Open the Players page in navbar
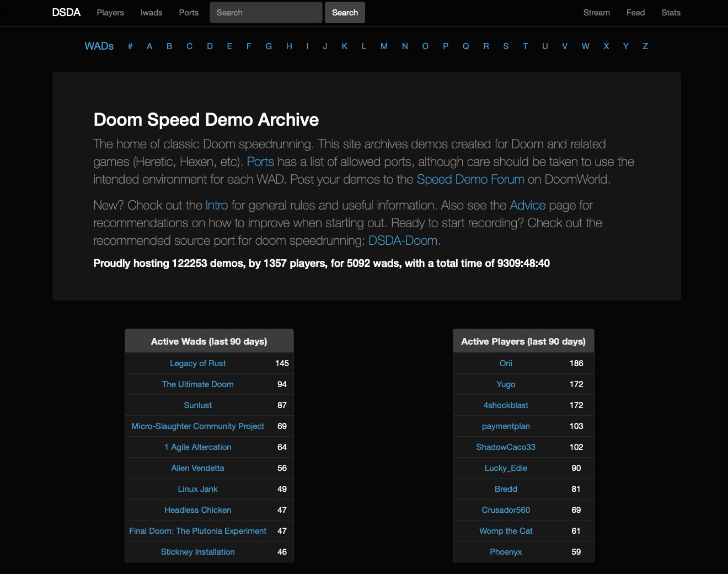 (110, 13)
